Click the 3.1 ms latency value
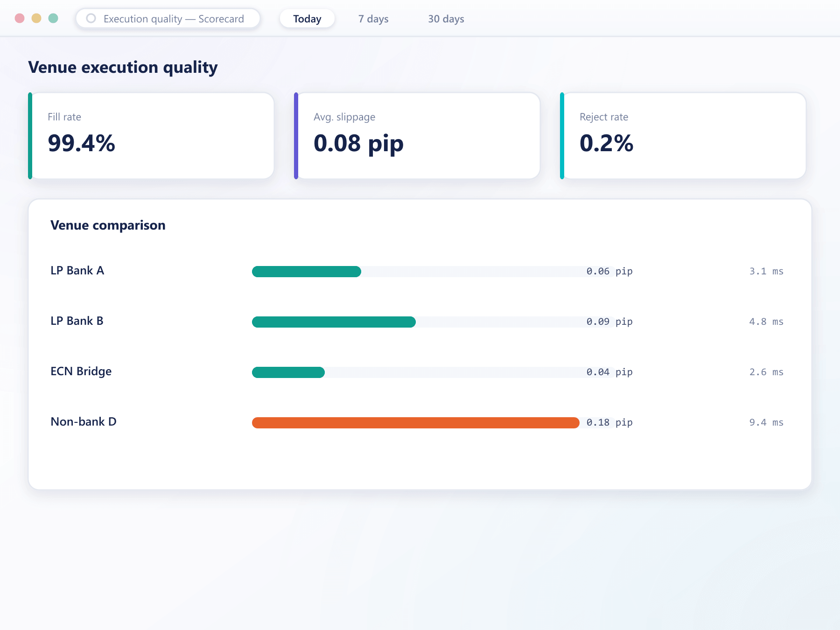 766,271
